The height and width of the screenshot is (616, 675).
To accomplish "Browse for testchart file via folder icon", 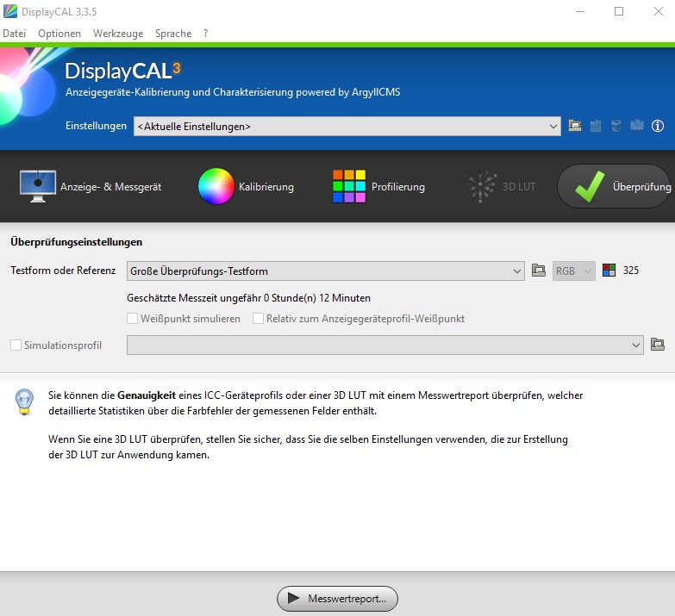I will click(x=539, y=271).
